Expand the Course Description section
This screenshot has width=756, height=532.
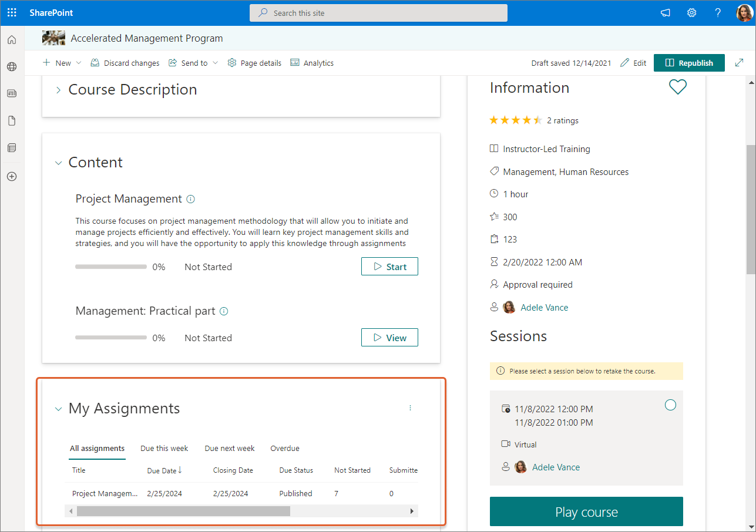[x=58, y=90]
